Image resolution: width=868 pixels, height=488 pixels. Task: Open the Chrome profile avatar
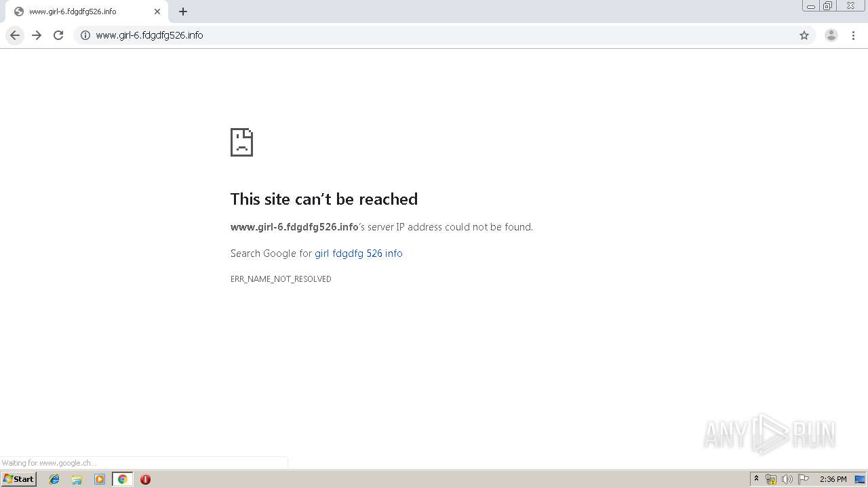tap(831, 35)
